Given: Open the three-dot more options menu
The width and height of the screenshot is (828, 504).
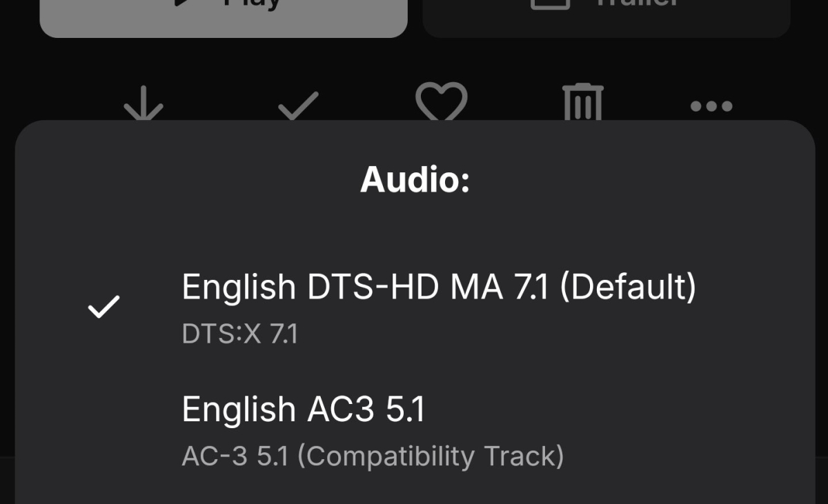Looking at the screenshot, I should click(x=711, y=106).
